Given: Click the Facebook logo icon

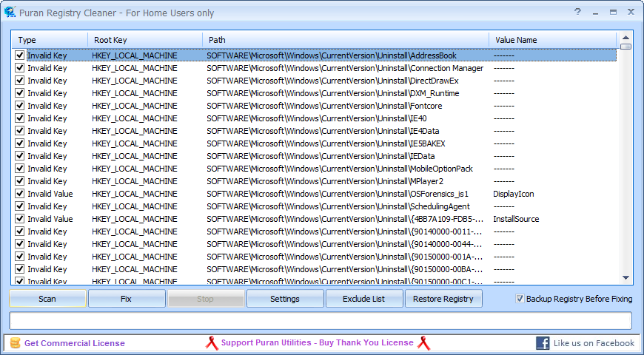Looking at the screenshot, I should coord(543,343).
